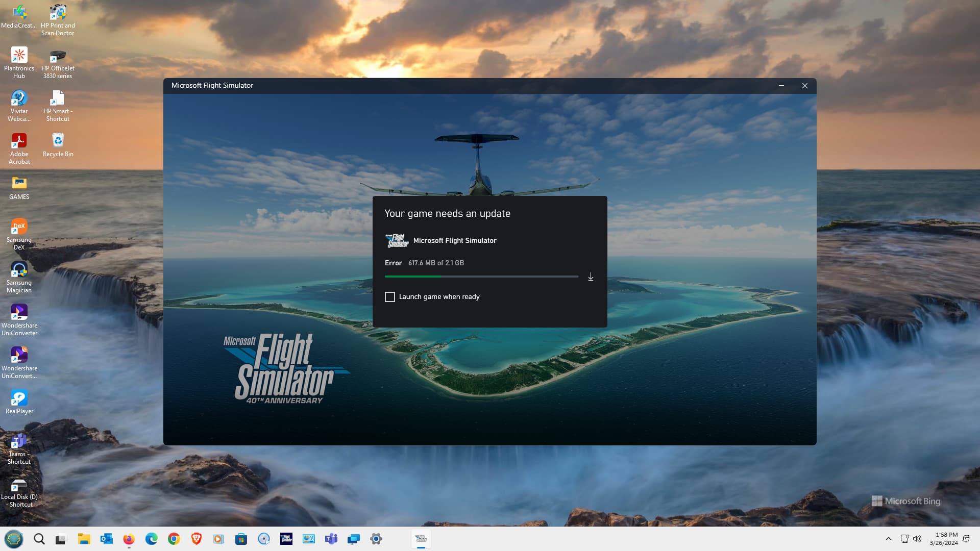Image resolution: width=980 pixels, height=551 pixels.
Task: Open Windows Settings from the taskbar
Action: 376,539
